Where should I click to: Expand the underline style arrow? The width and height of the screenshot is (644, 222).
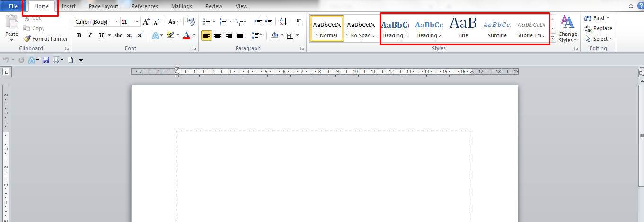[109, 35]
